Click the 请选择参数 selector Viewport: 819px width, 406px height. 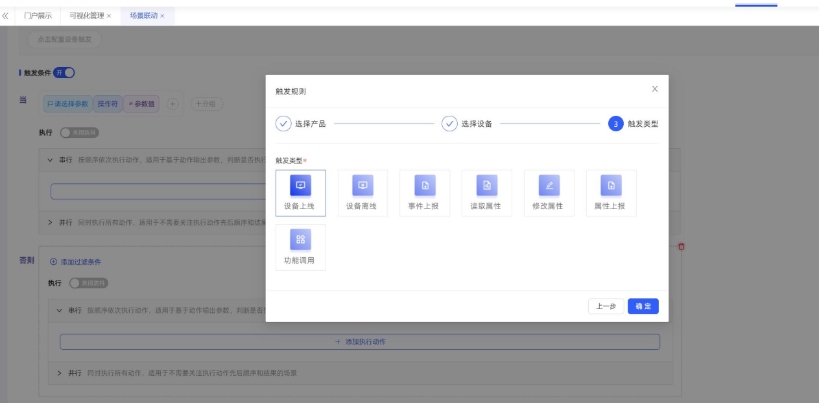67,104
